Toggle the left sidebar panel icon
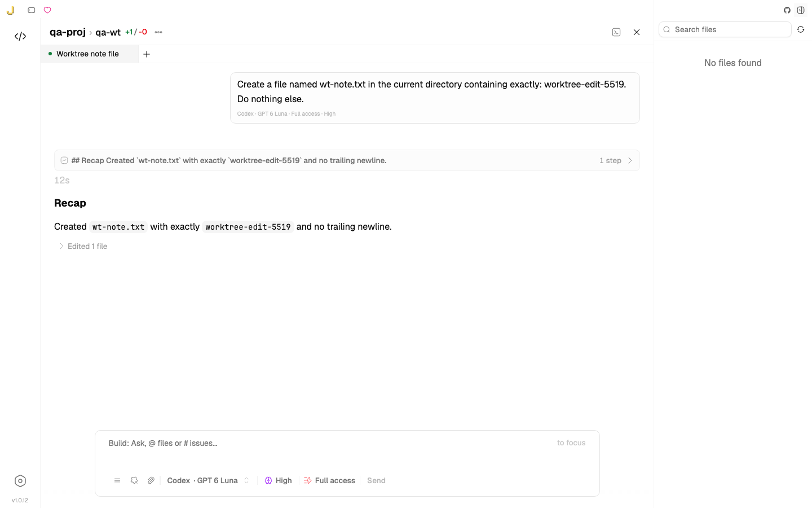Screen dimensions: 812x508 [32, 10]
